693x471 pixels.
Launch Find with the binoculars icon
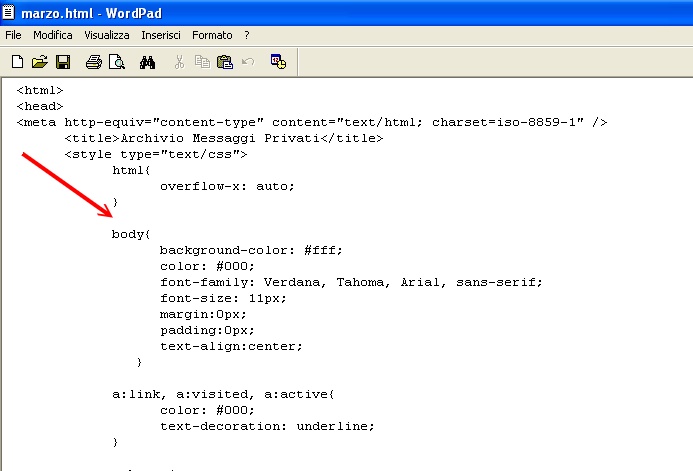(x=147, y=62)
